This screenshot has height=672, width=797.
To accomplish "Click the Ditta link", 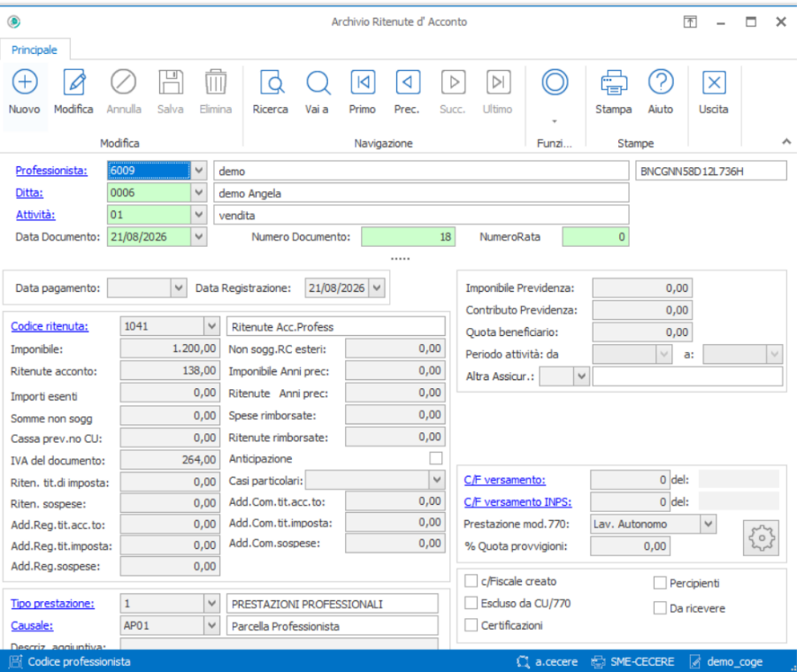I will (29, 193).
